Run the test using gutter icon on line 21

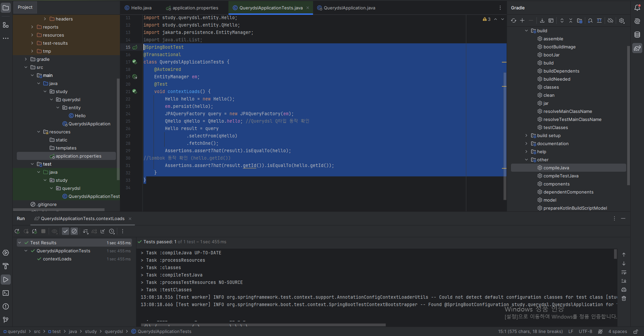click(135, 91)
